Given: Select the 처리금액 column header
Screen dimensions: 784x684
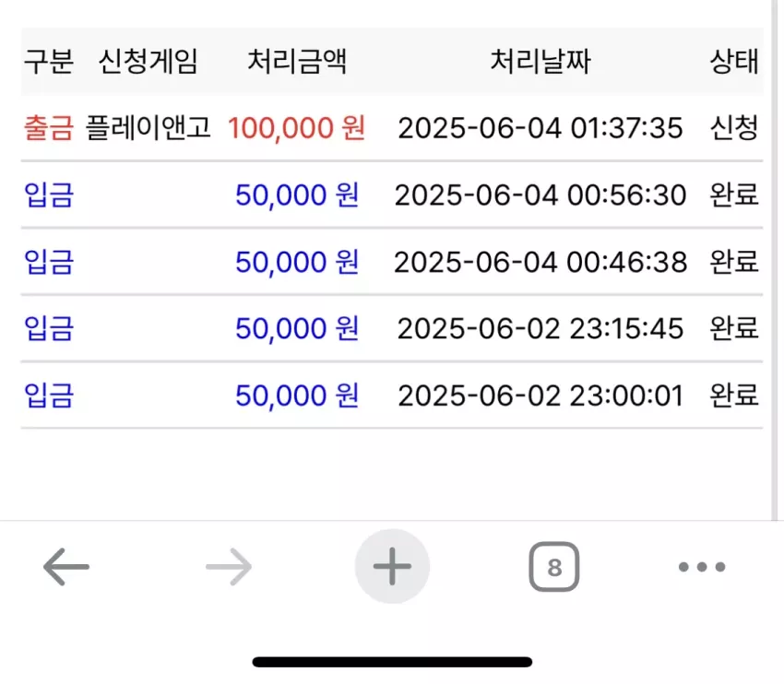Looking at the screenshot, I should 297,62.
